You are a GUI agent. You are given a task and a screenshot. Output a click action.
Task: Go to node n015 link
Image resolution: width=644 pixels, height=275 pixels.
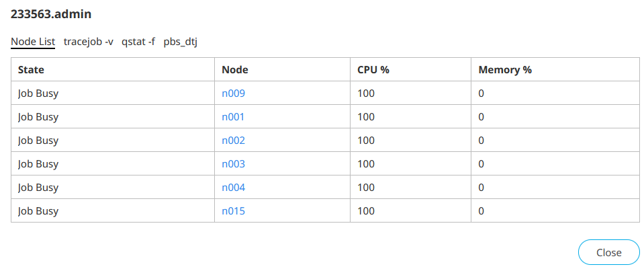click(234, 211)
